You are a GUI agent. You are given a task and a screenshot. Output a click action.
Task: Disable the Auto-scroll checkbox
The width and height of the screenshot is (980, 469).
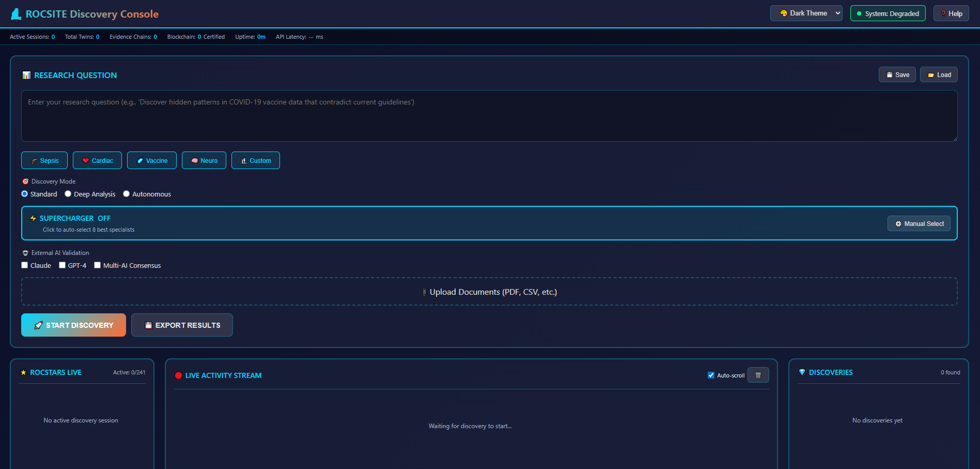pos(711,374)
